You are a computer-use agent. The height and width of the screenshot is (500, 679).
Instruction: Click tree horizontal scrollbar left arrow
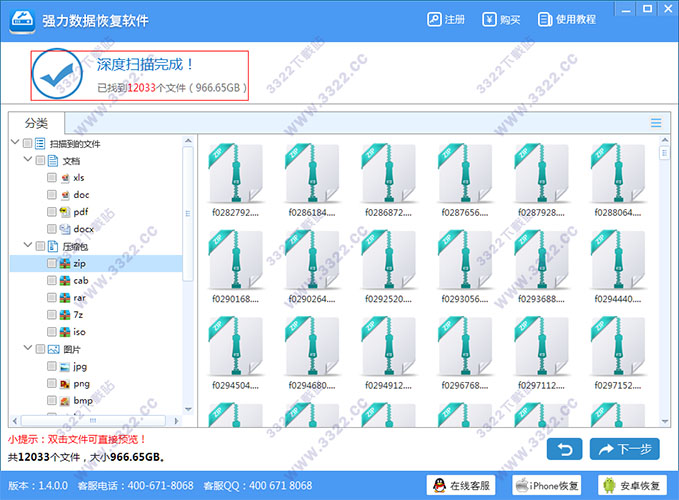(15, 420)
